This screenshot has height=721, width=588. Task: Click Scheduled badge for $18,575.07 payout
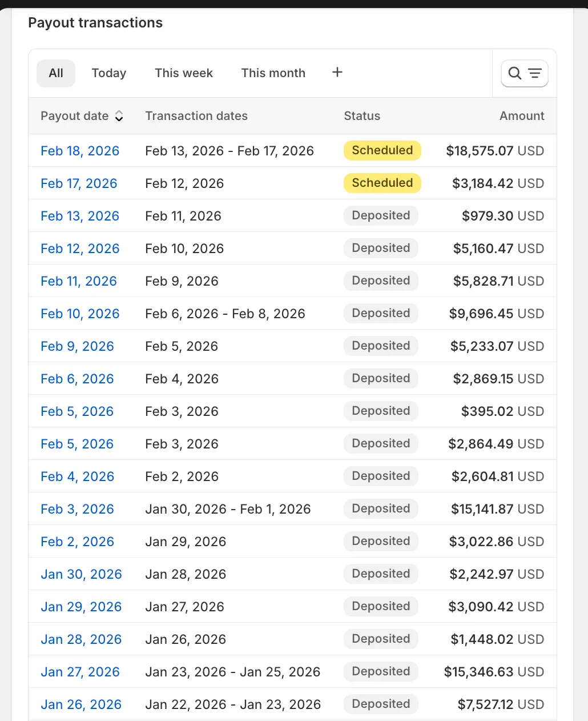click(382, 150)
